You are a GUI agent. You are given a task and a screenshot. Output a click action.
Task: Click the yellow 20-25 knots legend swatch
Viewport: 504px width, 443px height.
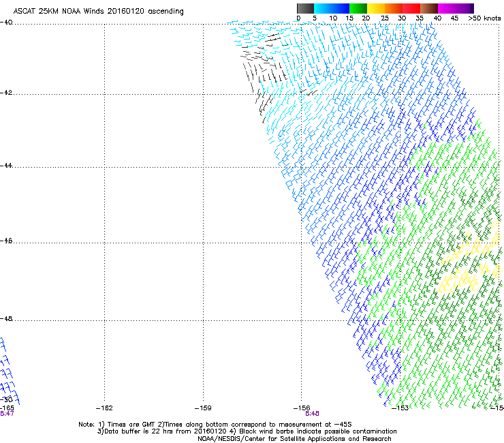[376, 8]
